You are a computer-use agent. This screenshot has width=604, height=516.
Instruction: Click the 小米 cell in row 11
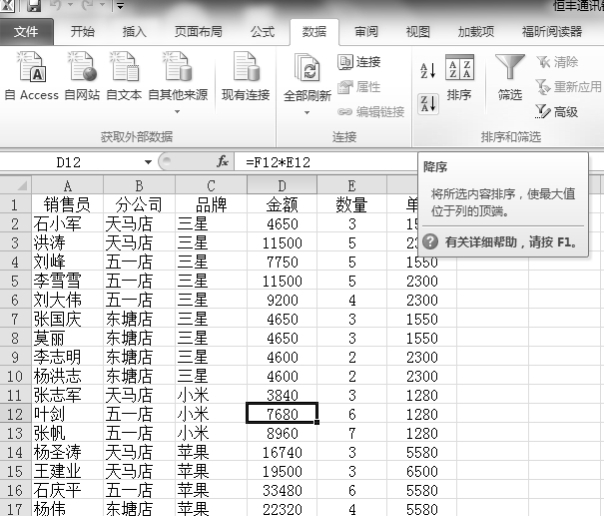pyautogui.click(x=211, y=395)
